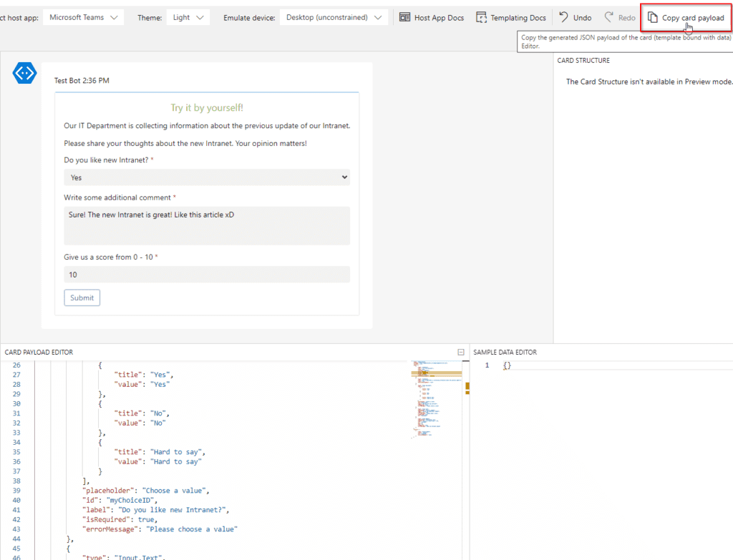Click the payload editor overview ruler marker
This screenshot has height=560, width=733.
tap(467, 388)
